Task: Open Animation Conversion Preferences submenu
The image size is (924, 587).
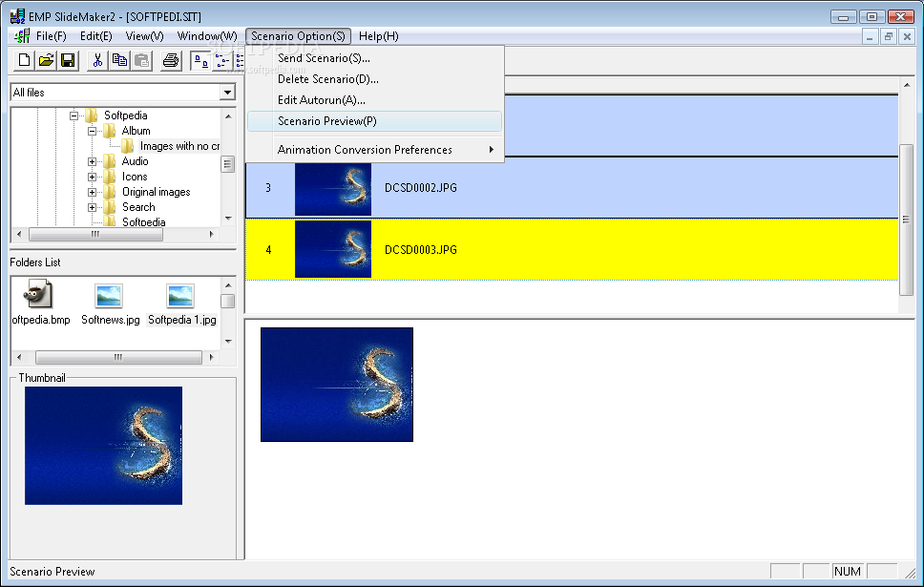Action: pos(375,150)
